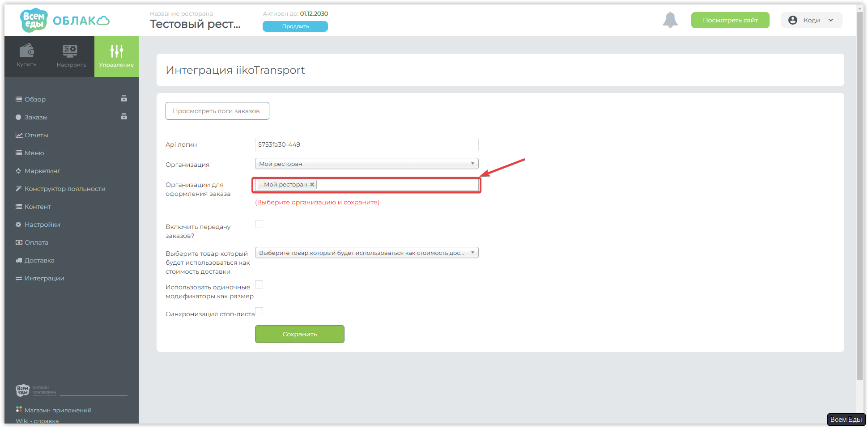Image resolution: width=868 pixels, height=428 pixels.
Task: Click the Маркетинг icon
Action: [18, 171]
